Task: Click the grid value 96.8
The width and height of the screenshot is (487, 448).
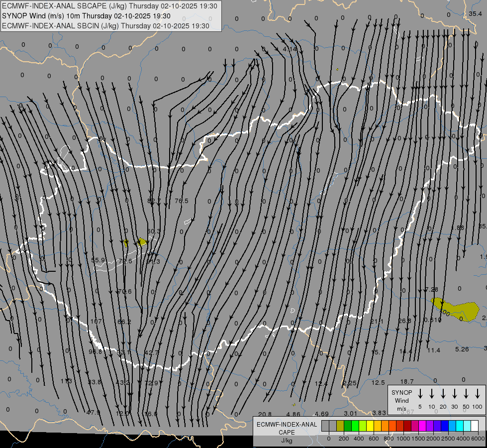Action: click(96, 351)
